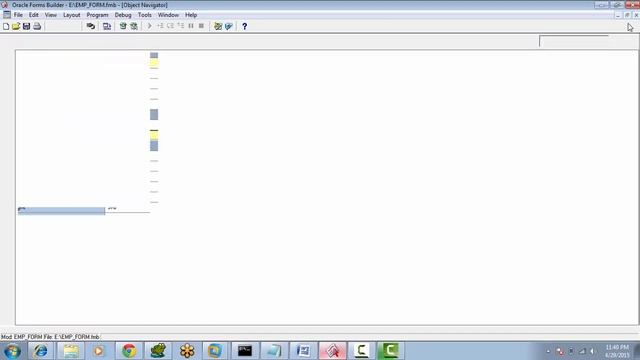Click the Stop debug icon
The width and height of the screenshot is (640, 360).
[201, 26]
